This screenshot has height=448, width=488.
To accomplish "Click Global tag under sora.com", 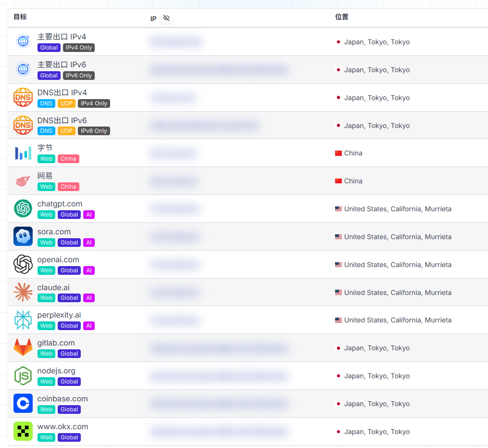I will (69, 243).
